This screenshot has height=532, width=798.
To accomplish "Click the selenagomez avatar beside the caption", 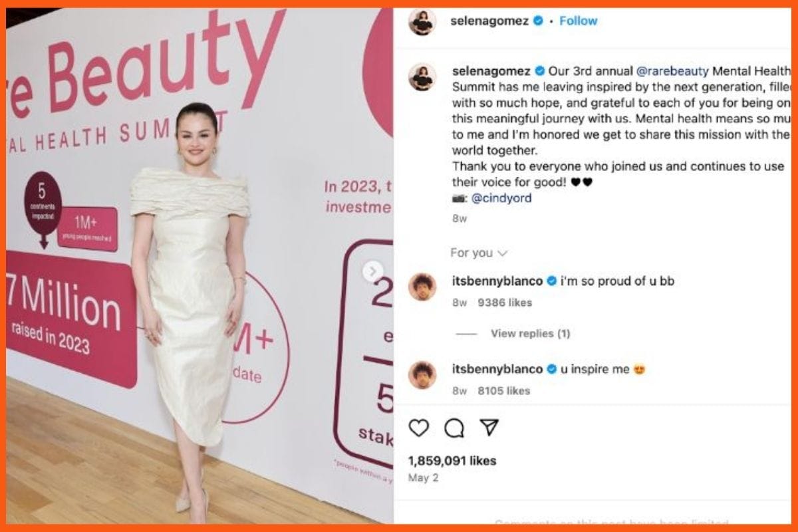I will pos(422,77).
